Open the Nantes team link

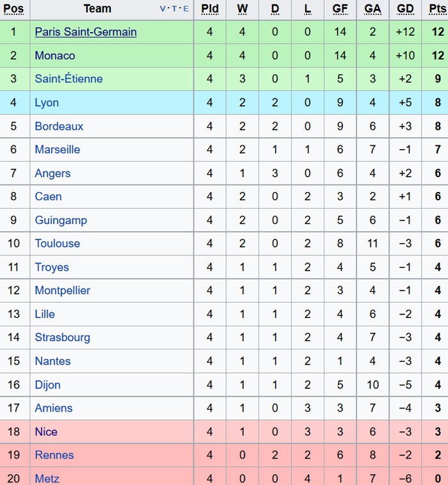coord(52,361)
